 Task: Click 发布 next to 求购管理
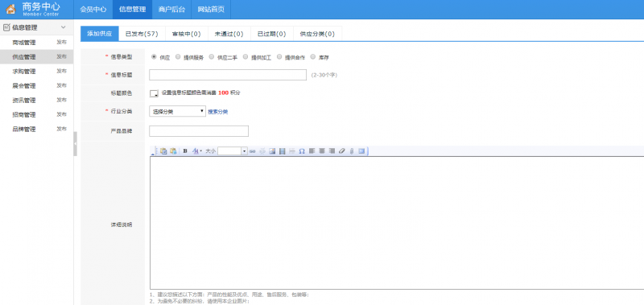[x=62, y=71]
